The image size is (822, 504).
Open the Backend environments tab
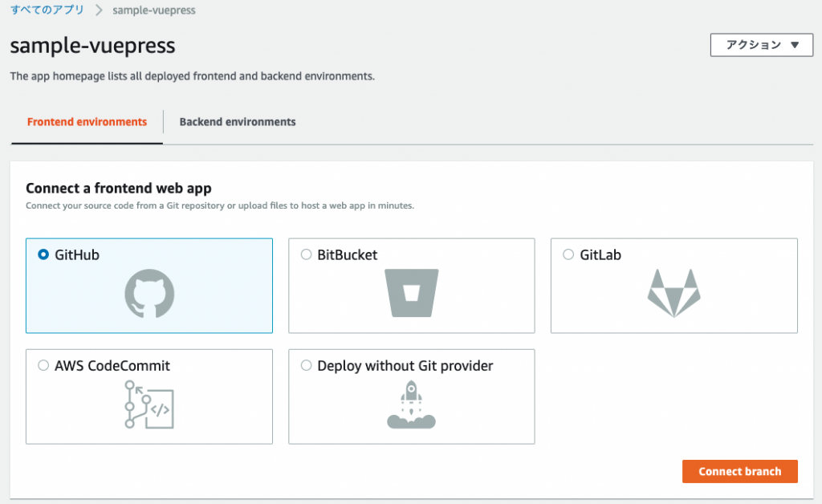click(238, 122)
